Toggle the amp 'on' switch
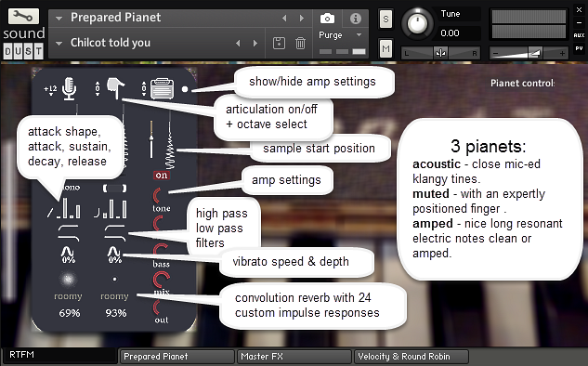Screen dimensions: 588x366 point(162,176)
